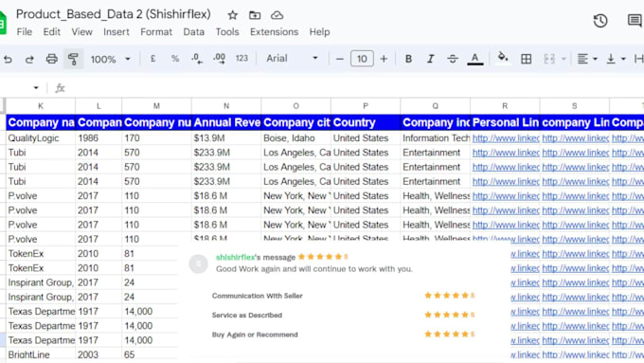Open the Extensions menu
The height and width of the screenshot is (363, 644).
coord(274,32)
